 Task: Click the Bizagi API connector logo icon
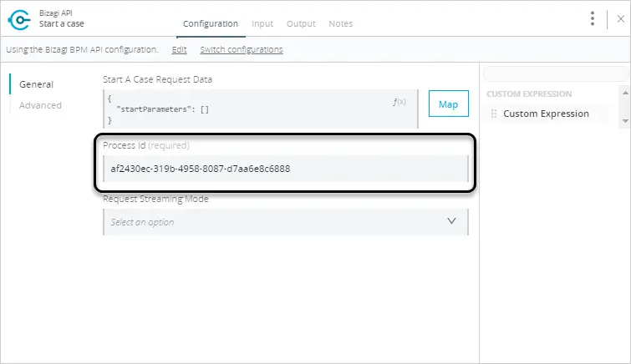coord(19,19)
